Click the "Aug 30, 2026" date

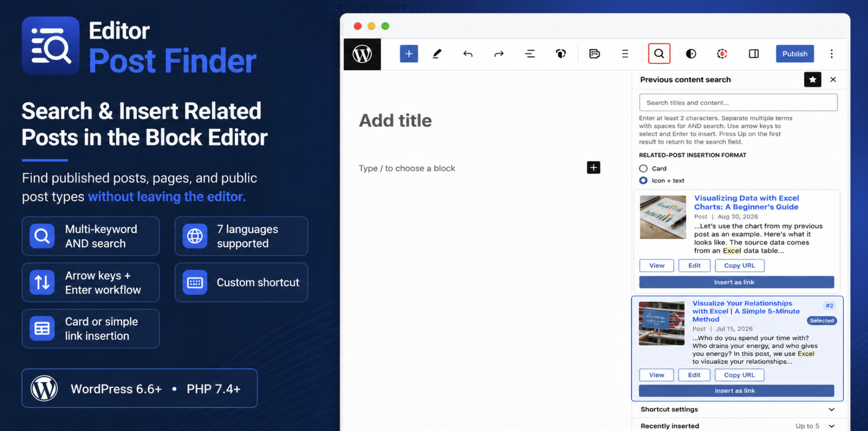click(738, 217)
